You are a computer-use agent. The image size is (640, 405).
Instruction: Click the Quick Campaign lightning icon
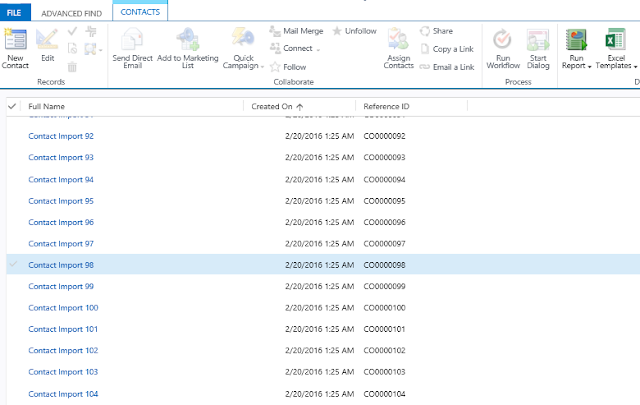[x=243, y=39]
